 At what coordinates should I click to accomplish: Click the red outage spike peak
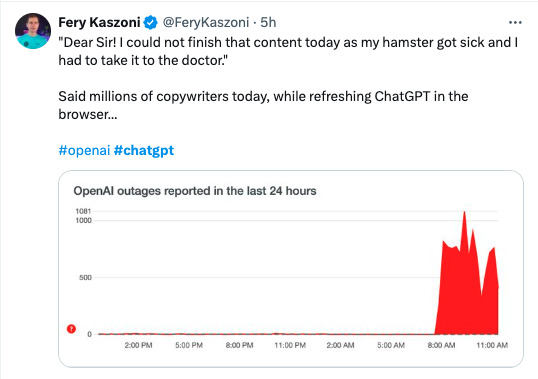pyautogui.click(x=465, y=213)
